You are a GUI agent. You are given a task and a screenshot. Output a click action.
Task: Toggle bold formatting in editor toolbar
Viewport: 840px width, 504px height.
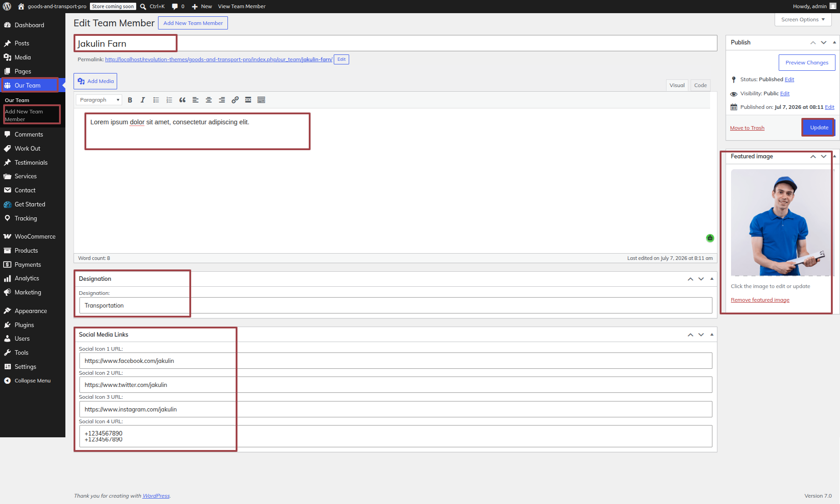pos(130,100)
